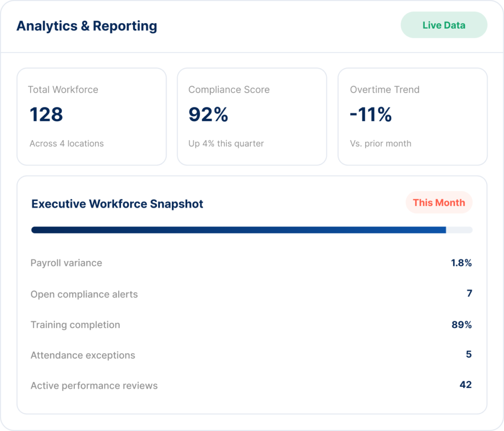This screenshot has width=504, height=431.
Task: Select the Attendance exceptions row
Action: tap(252, 355)
